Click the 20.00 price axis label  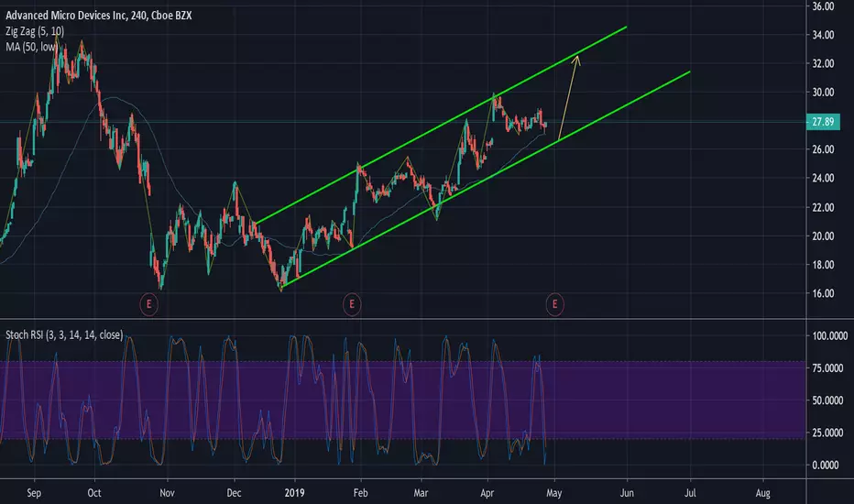click(x=823, y=236)
